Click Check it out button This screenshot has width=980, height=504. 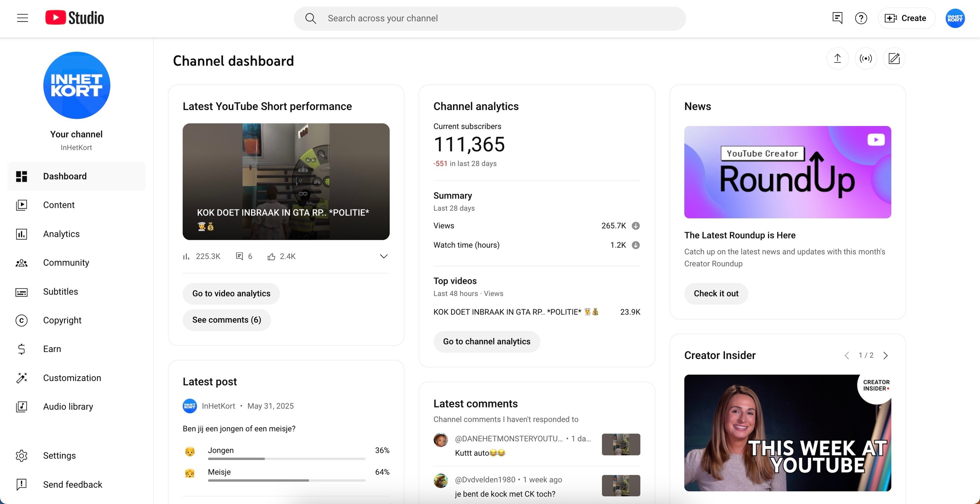(716, 294)
